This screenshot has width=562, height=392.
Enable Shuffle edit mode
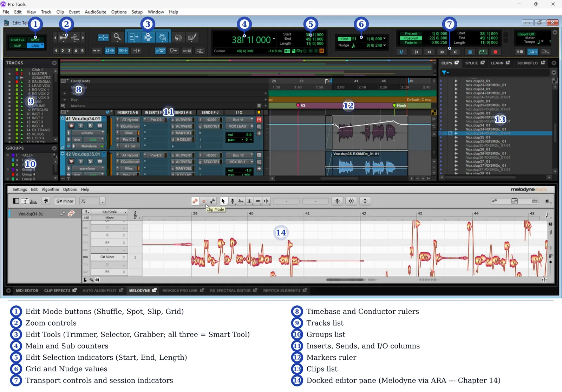point(17,40)
